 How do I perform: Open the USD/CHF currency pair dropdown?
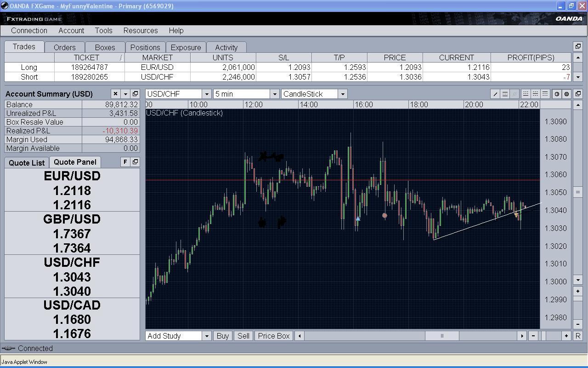pos(206,94)
